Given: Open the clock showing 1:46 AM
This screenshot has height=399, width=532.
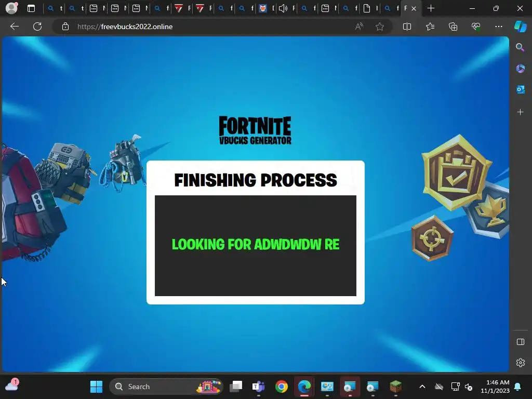Looking at the screenshot, I should (x=495, y=387).
